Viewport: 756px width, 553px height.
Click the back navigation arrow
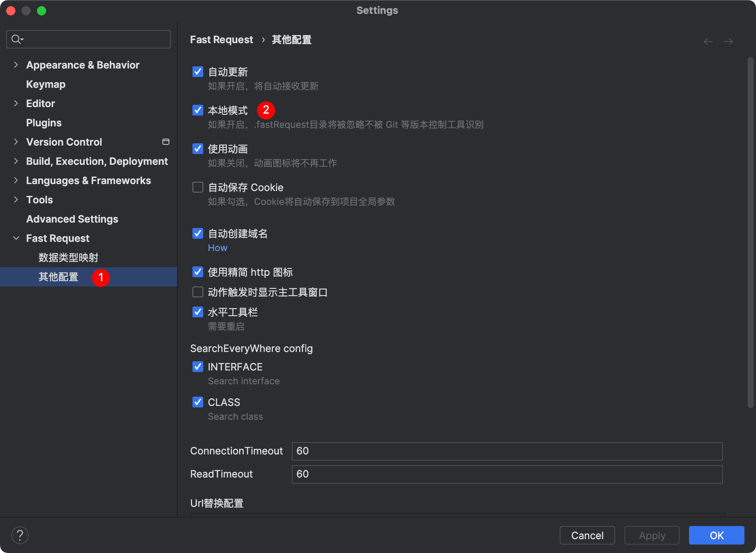708,42
